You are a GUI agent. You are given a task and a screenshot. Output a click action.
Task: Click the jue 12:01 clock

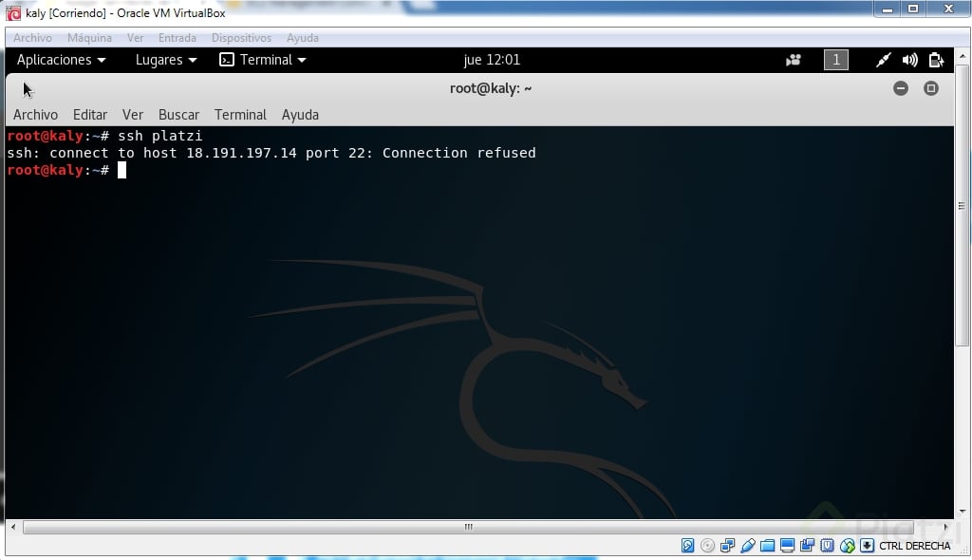[492, 60]
